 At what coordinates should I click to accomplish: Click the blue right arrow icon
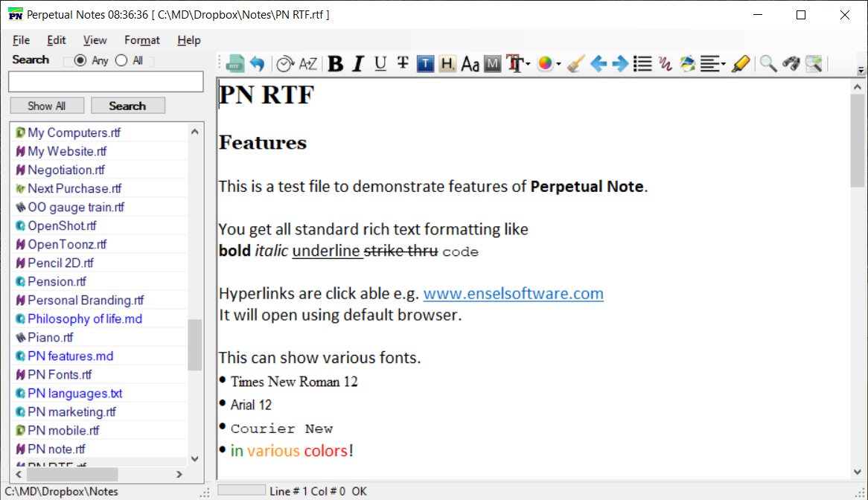point(620,63)
